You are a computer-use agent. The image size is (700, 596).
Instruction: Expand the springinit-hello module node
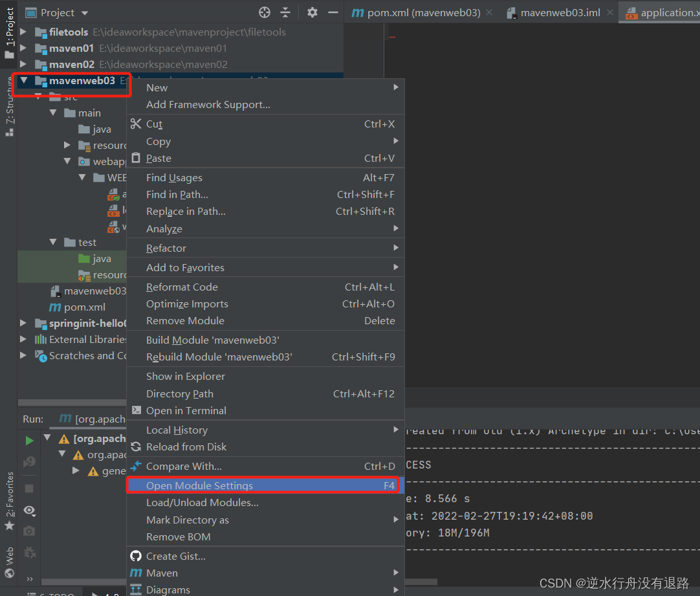[x=23, y=323]
